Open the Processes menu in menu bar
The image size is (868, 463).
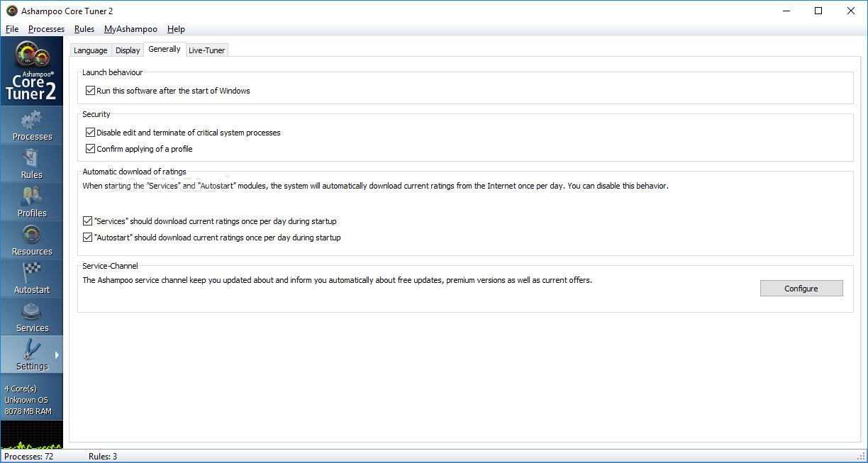[46, 29]
